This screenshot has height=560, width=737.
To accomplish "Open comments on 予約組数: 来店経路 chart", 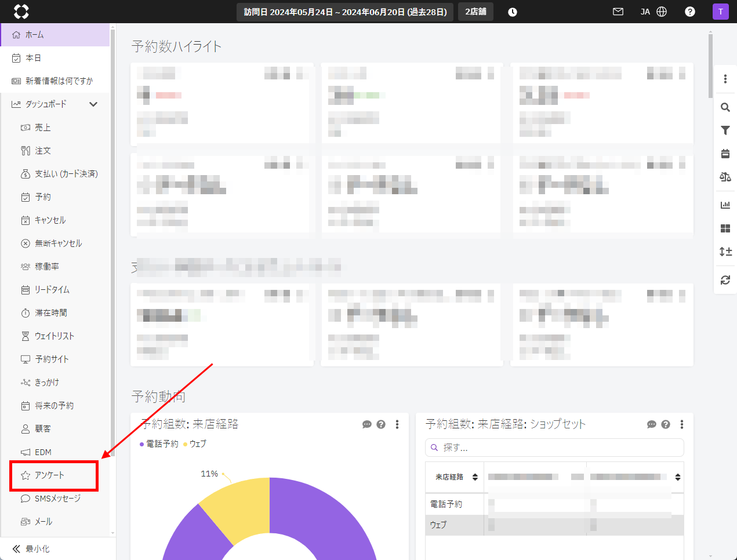I will coord(367,424).
